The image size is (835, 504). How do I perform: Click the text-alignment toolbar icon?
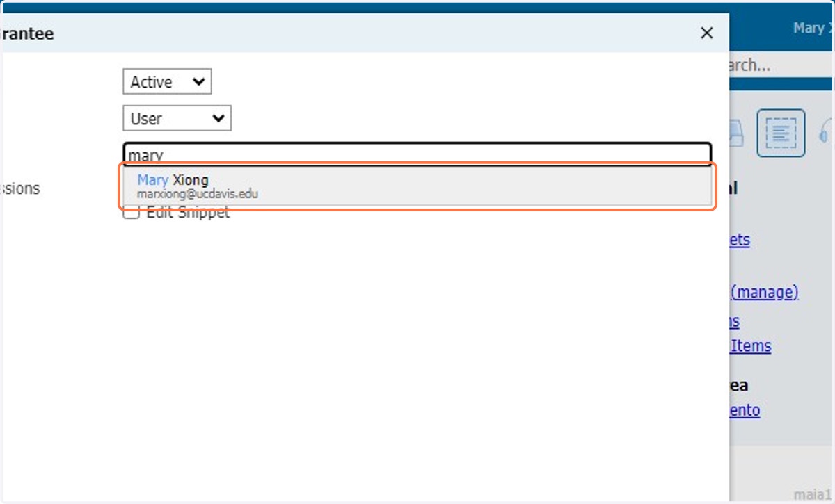pos(781,133)
